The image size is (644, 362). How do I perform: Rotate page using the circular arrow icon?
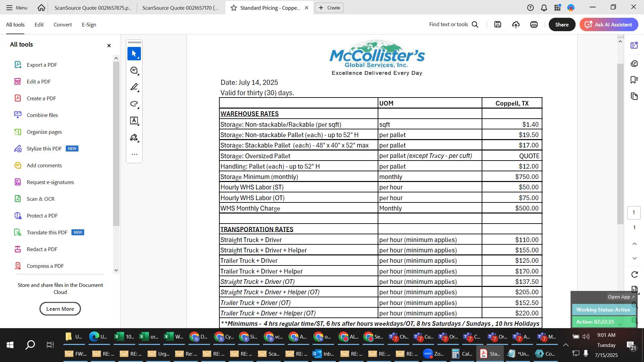634,275
